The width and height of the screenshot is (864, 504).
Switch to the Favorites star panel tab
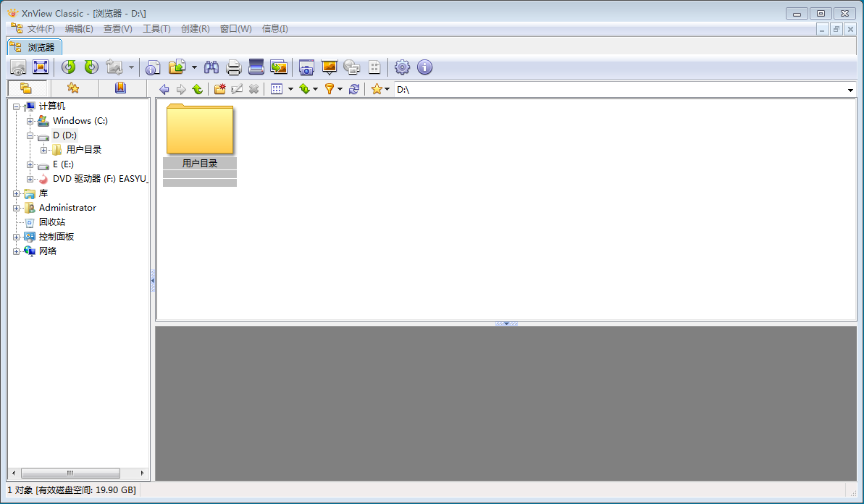(73, 88)
